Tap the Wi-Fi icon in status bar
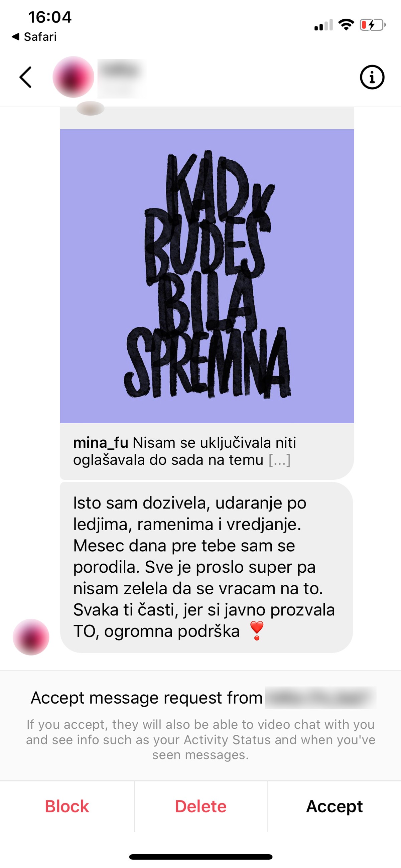 [x=346, y=25]
